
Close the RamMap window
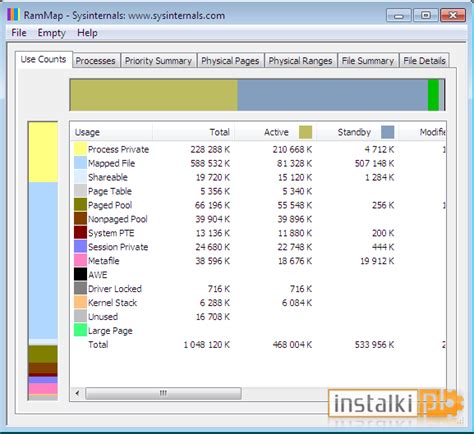pos(453,15)
